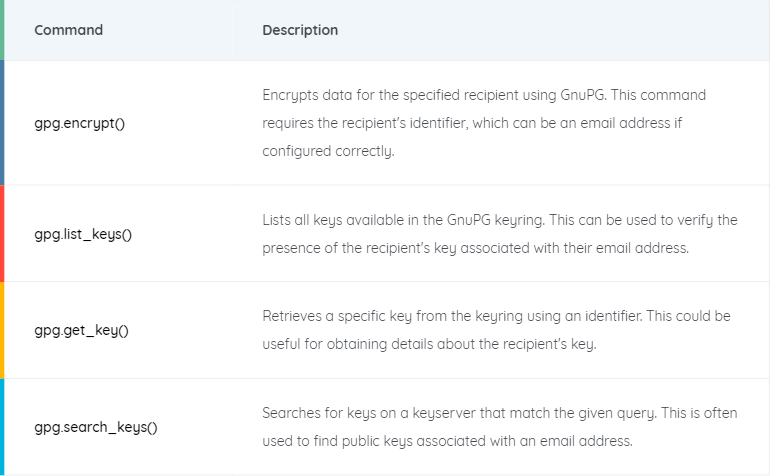Click 'GnuPG keyring' phrase in list_keys row
The width and height of the screenshot is (770, 476).
[x=495, y=220]
